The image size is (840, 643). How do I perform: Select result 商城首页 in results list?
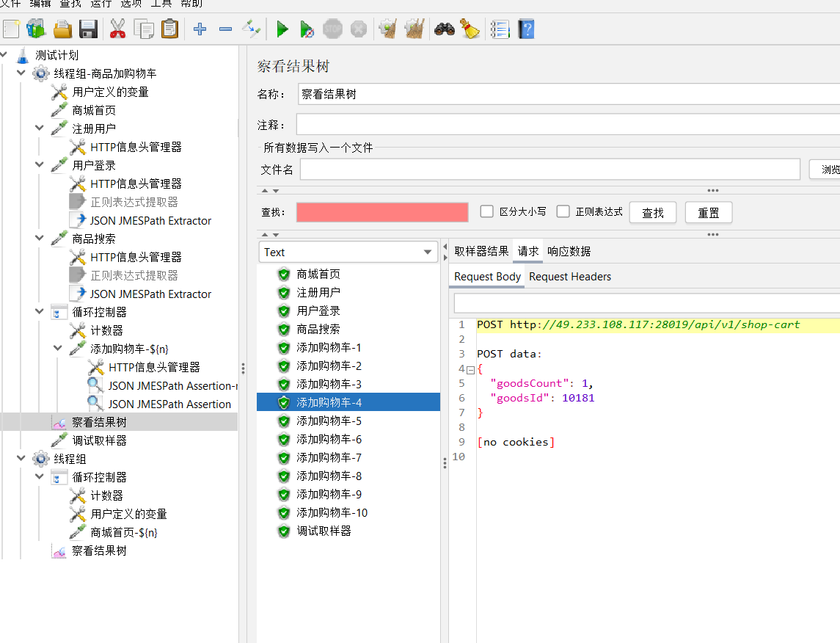[318, 275]
